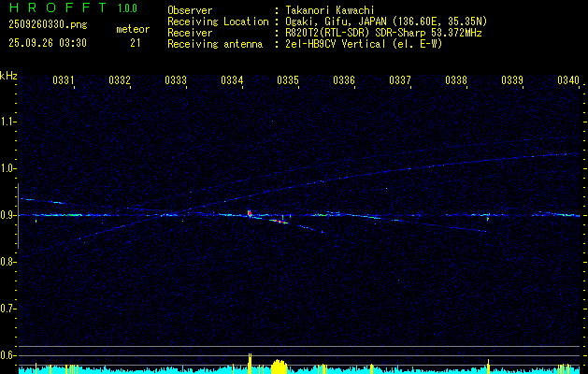The height and width of the screenshot is (374, 588).
Task: Click the 1.0 kHz axis label
Action: click(7, 168)
